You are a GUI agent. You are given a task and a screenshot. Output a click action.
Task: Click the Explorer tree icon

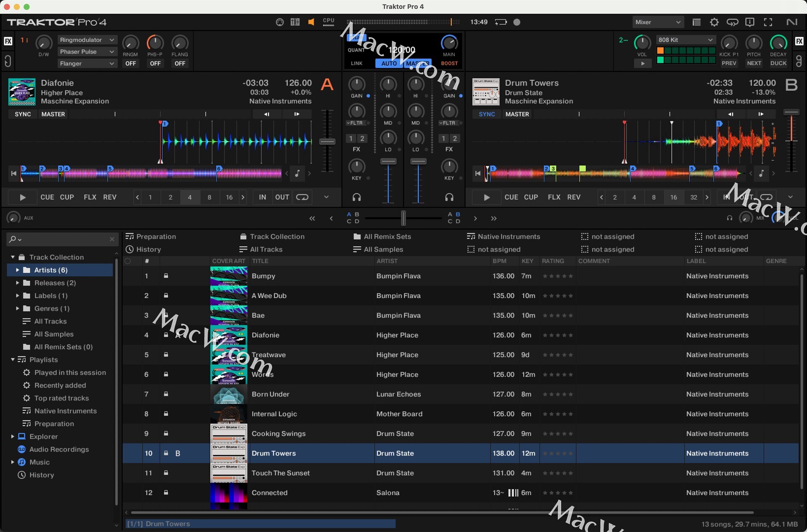click(x=22, y=437)
